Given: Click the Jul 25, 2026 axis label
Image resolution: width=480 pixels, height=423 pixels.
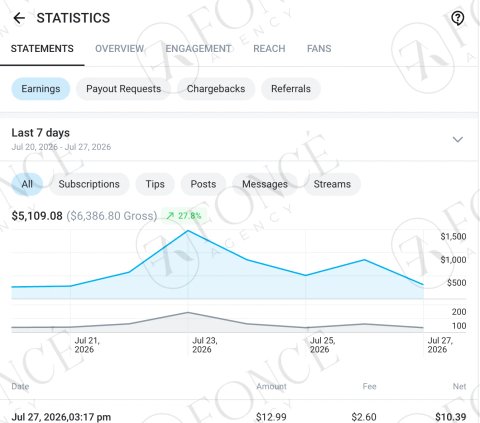Looking at the screenshot, I should click(x=322, y=345).
